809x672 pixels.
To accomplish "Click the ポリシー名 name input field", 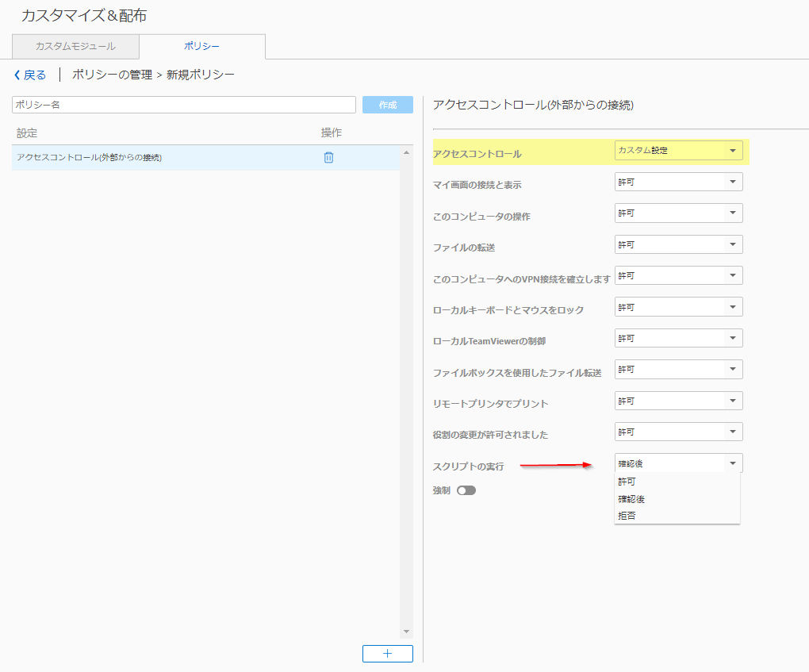I will coord(184,105).
